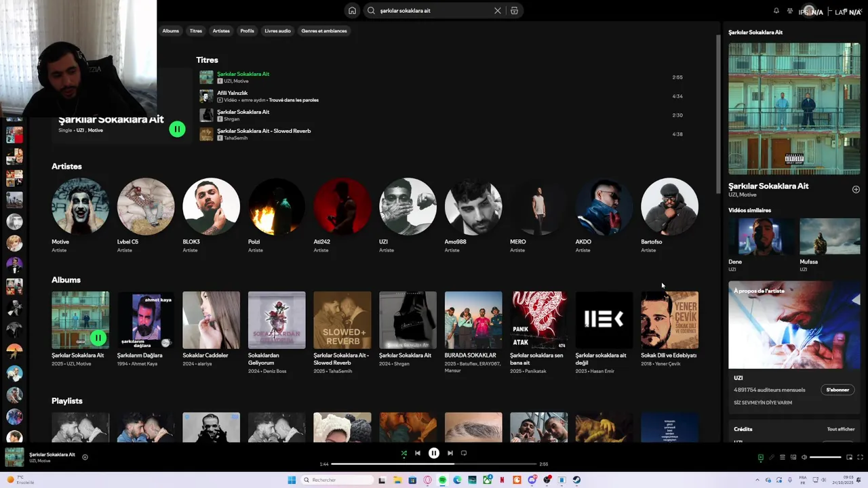Open the notifications bell
Screen dimensions: 868x488
(x=776, y=11)
